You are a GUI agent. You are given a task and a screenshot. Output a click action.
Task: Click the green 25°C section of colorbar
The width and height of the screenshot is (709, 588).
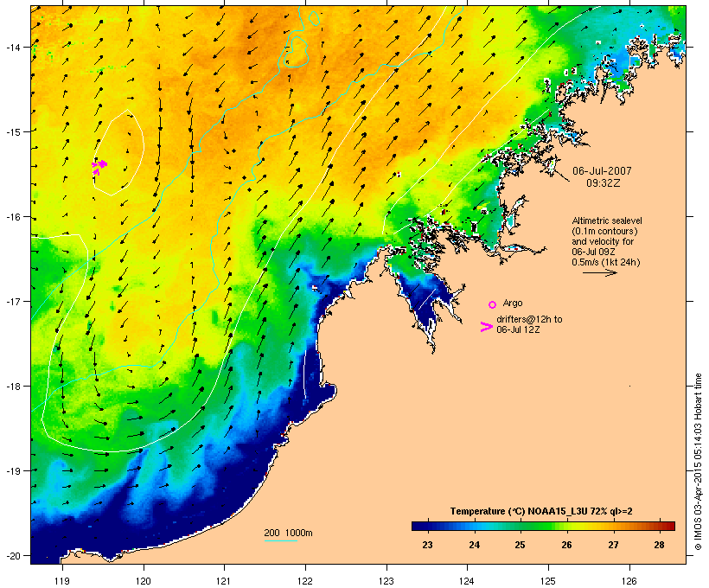520,526
